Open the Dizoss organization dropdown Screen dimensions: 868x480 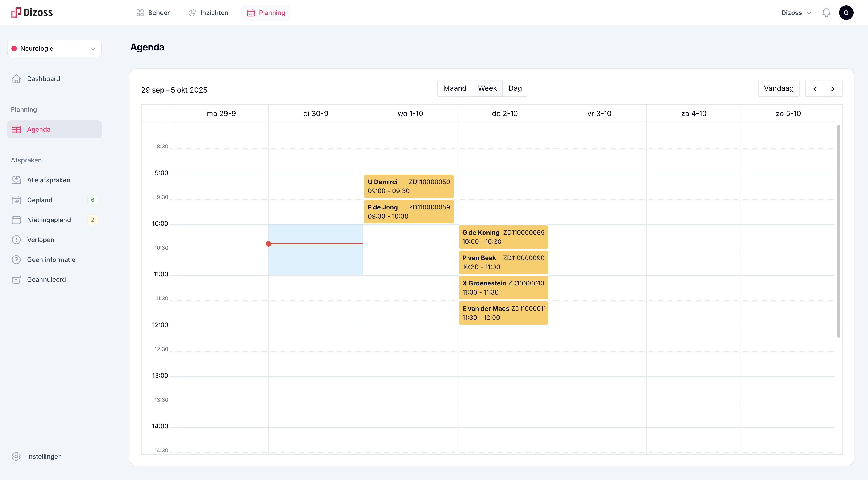(796, 13)
